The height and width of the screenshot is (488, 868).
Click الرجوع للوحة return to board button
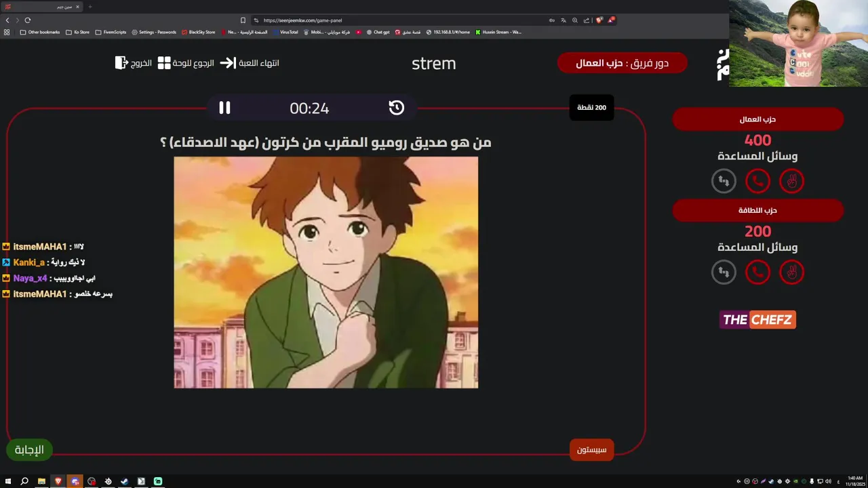186,63
